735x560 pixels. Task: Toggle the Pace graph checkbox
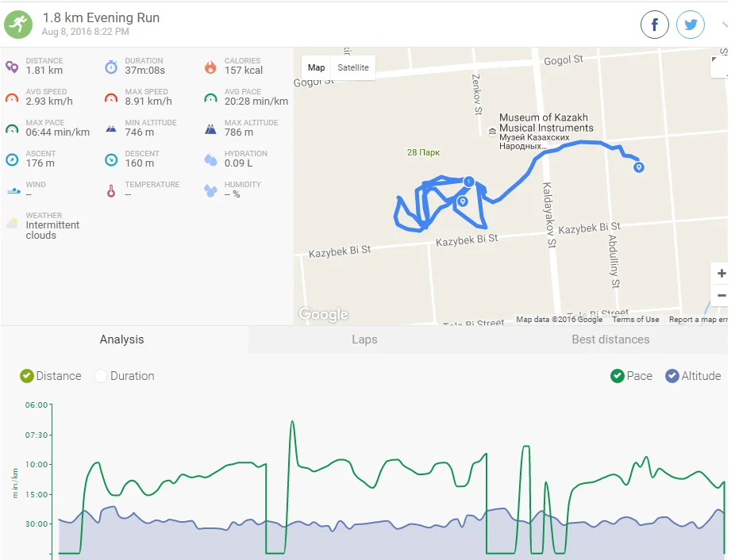tap(618, 376)
